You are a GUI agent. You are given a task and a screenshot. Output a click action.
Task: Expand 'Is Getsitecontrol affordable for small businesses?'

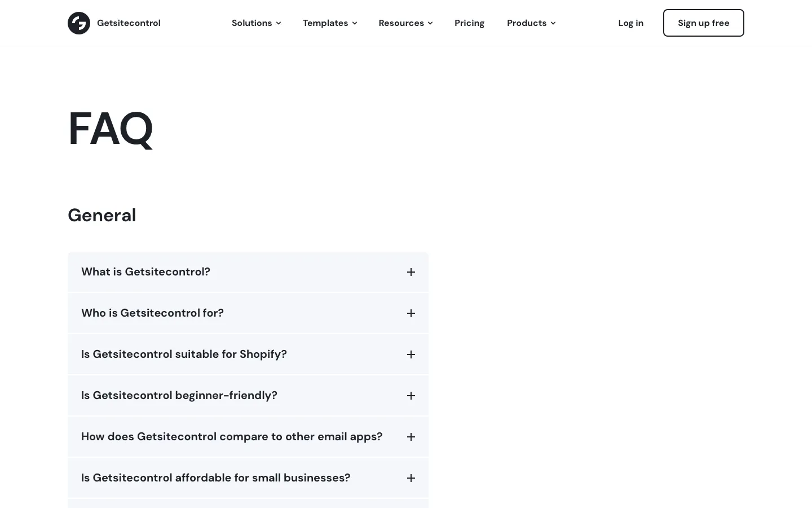248,478
